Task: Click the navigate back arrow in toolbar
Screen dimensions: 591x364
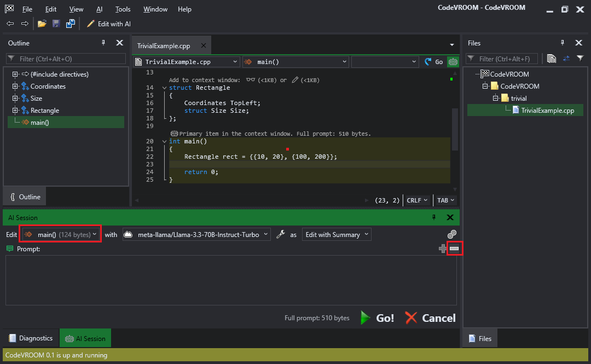Action: pos(10,24)
